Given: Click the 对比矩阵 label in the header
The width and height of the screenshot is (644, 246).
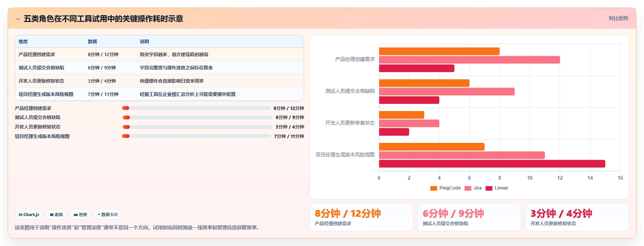Looking at the screenshot, I should (x=618, y=18).
